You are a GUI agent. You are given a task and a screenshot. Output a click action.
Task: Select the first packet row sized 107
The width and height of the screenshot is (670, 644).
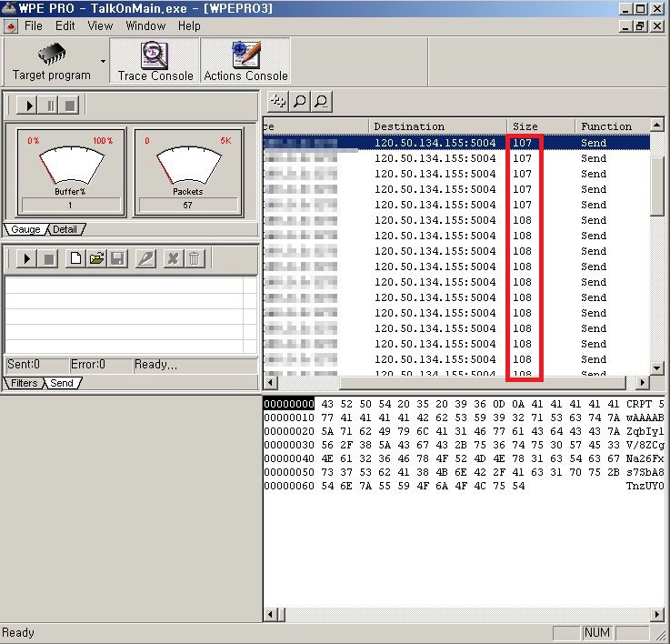pos(456,143)
